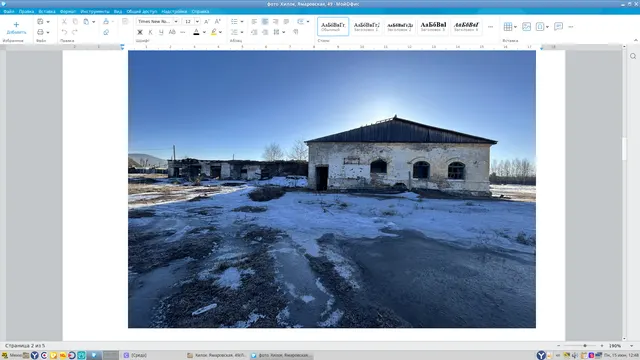Click the search magnifier in right sidebar
The height and width of the screenshot is (360, 640).
tap(633, 56)
